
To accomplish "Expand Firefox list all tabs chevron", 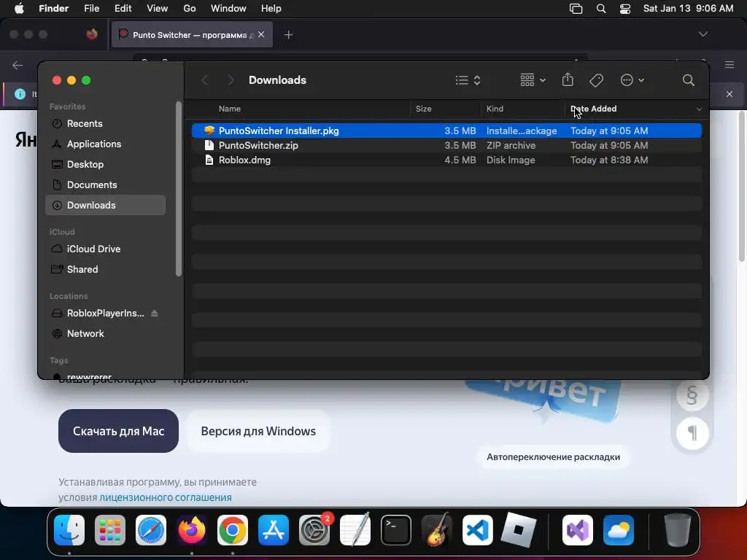I will pos(703,34).
